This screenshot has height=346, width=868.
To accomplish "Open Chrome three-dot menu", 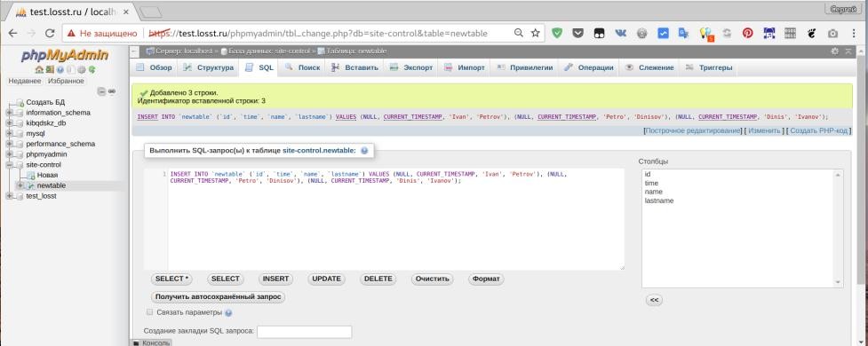I will 855,34.
